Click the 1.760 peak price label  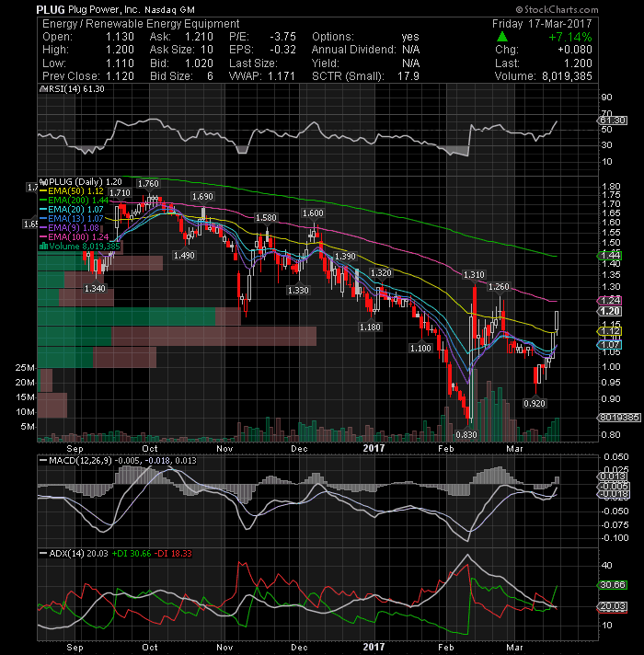coord(148,184)
